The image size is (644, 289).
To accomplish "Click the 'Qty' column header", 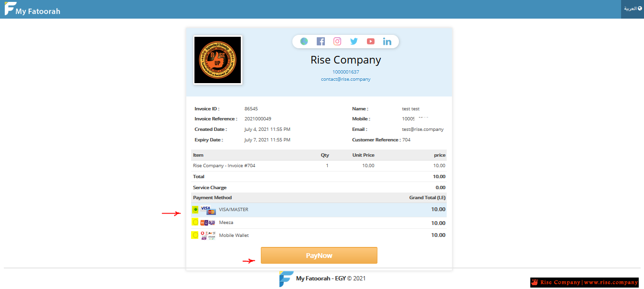I will coord(325,155).
